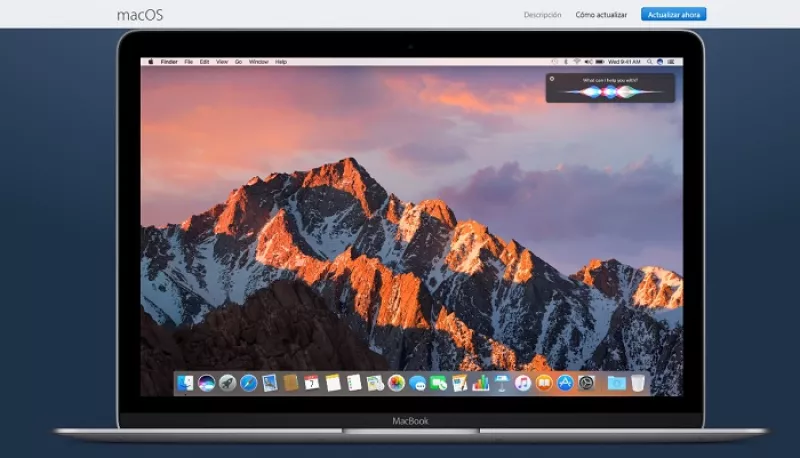This screenshot has height=458, width=800.
Task: Open System Preferences gear in Dock
Action: pyautogui.click(x=586, y=383)
